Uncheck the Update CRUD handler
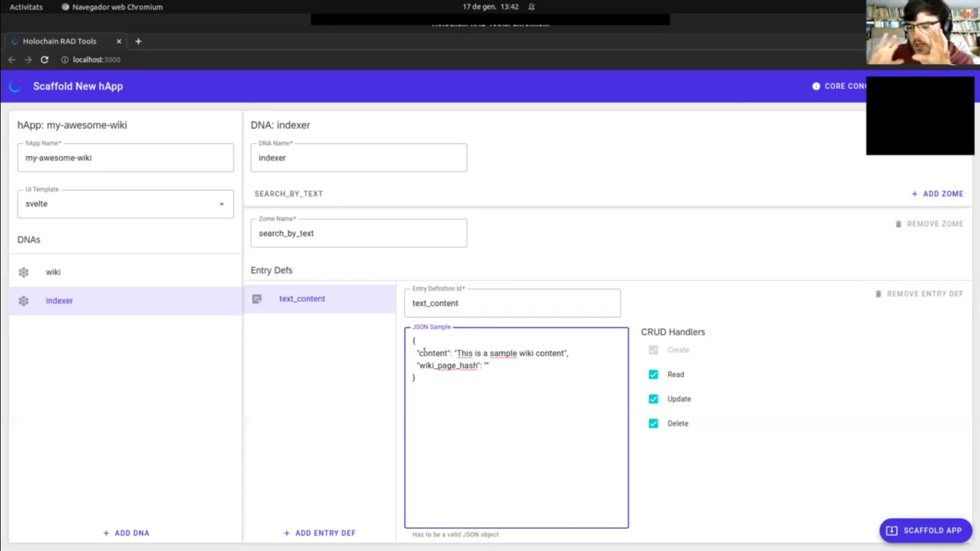Viewport: 980px width, 551px height. coord(654,399)
